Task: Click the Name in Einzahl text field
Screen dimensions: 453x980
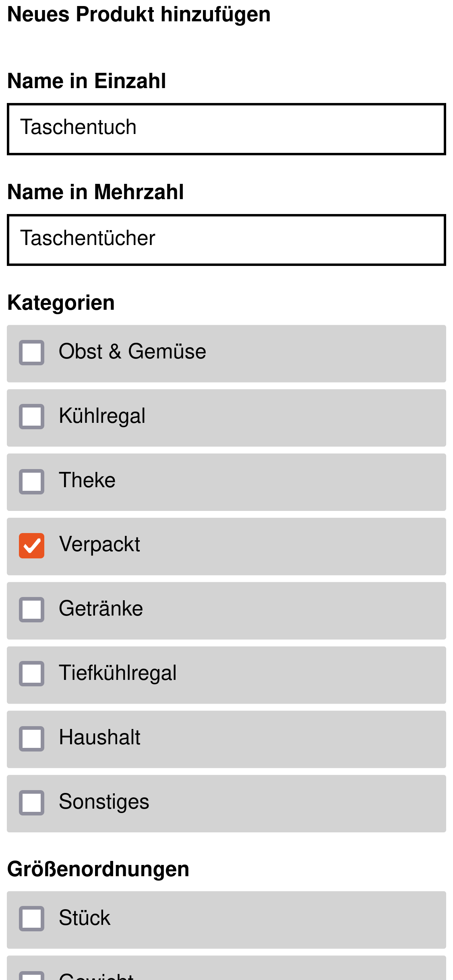Action: click(226, 129)
